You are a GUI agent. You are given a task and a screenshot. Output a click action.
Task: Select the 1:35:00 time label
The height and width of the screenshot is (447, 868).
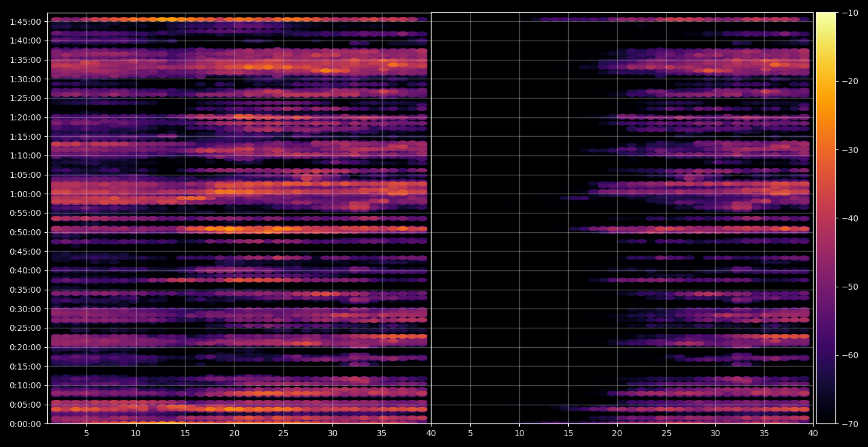click(x=25, y=60)
